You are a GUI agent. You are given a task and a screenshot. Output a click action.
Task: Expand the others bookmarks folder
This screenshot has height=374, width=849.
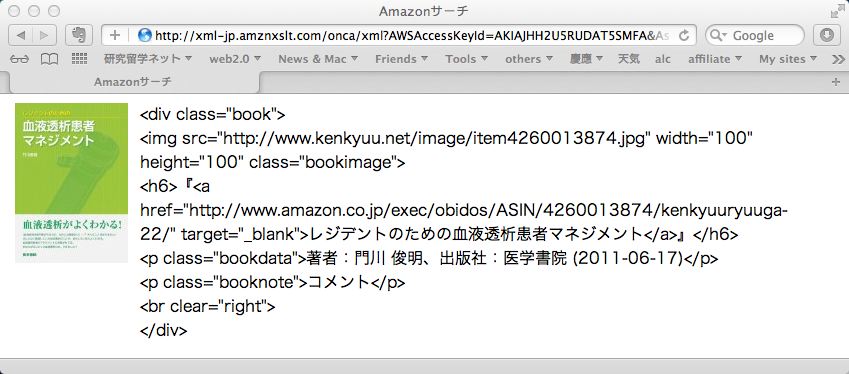pos(529,59)
